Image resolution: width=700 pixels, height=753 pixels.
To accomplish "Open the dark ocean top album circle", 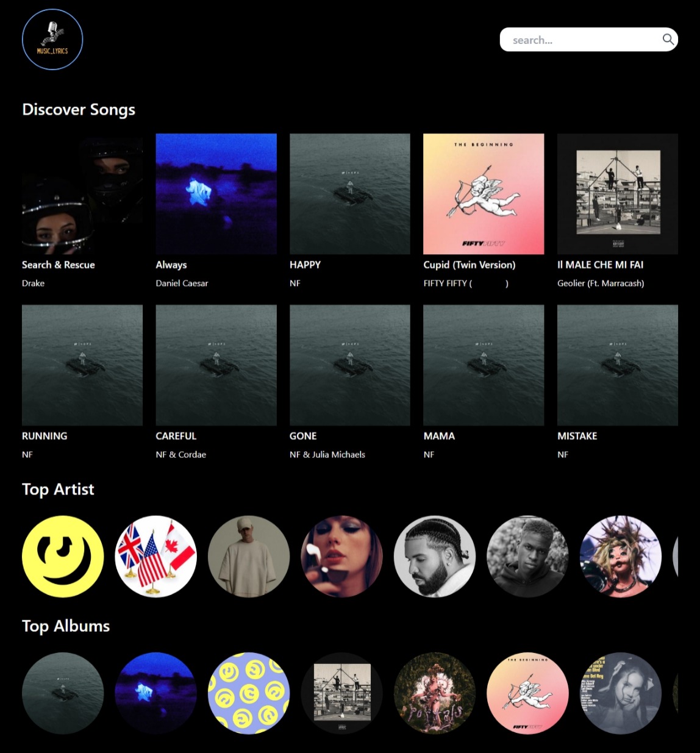I will point(63,693).
